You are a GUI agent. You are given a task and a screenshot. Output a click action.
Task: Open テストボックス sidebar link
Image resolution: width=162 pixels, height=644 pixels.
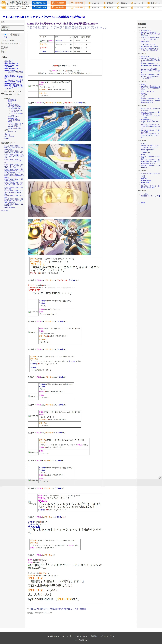[9, 137]
